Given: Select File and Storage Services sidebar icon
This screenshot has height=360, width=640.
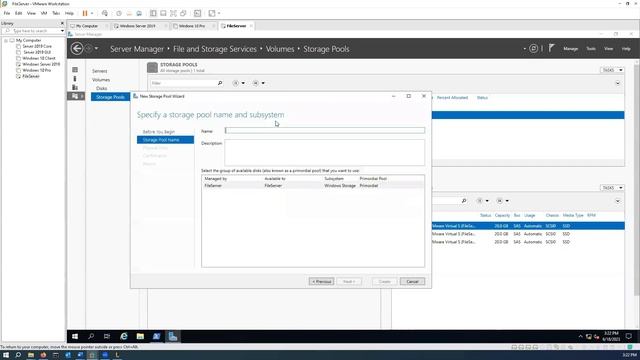Looking at the screenshot, I should point(75,96).
